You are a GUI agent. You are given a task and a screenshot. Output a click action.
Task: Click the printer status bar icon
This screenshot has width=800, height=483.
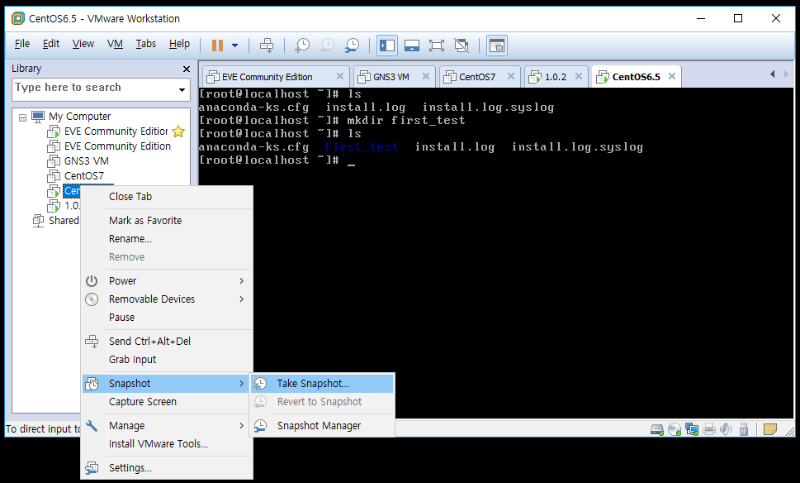709,430
